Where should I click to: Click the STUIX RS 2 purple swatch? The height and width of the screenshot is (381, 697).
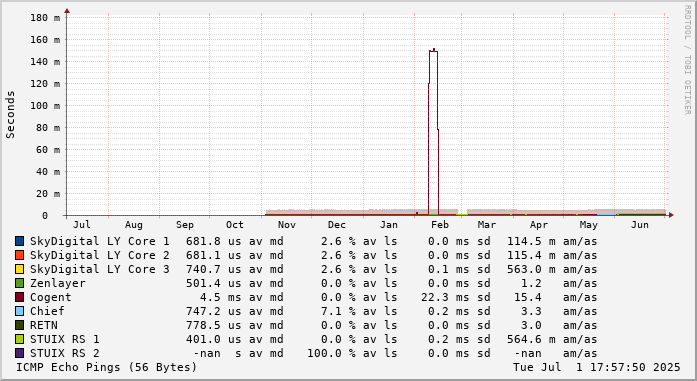point(20,353)
